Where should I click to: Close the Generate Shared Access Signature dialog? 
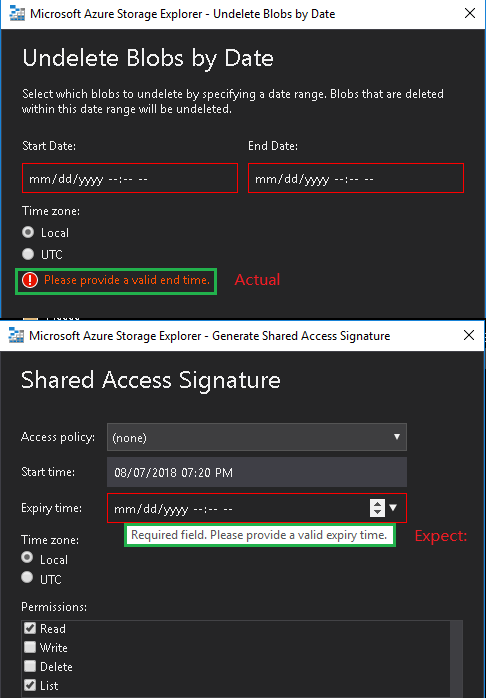[469, 335]
